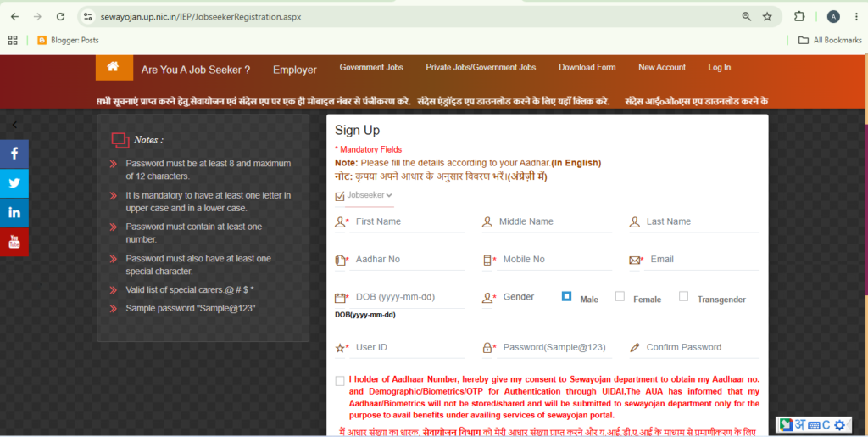Open the YouTube sidebar icon

pyautogui.click(x=14, y=242)
